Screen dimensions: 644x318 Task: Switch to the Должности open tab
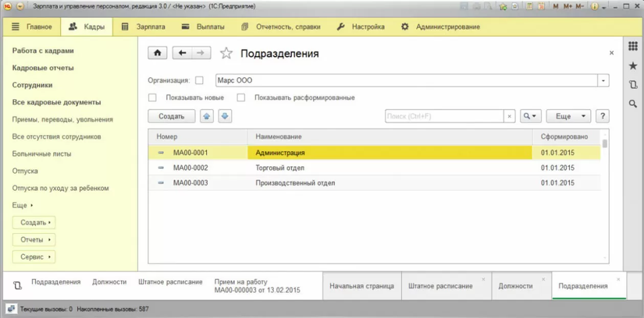click(516, 286)
